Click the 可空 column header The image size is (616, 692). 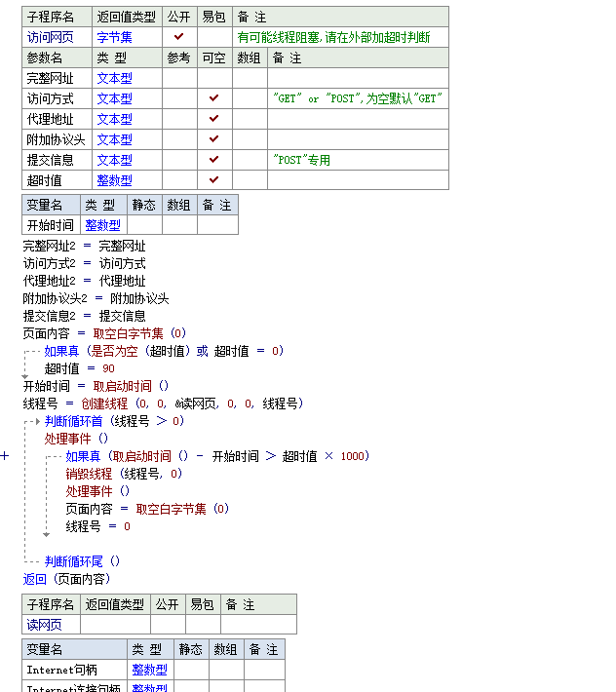click(x=214, y=58)
